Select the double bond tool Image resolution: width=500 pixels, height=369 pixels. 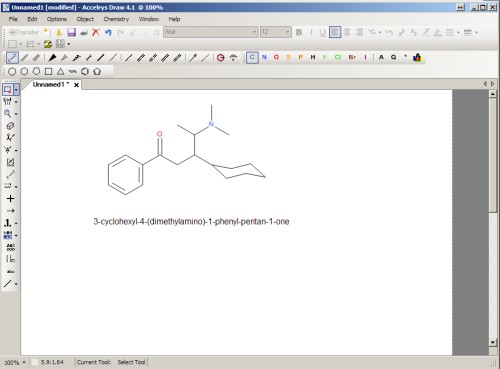click(24, 58)
